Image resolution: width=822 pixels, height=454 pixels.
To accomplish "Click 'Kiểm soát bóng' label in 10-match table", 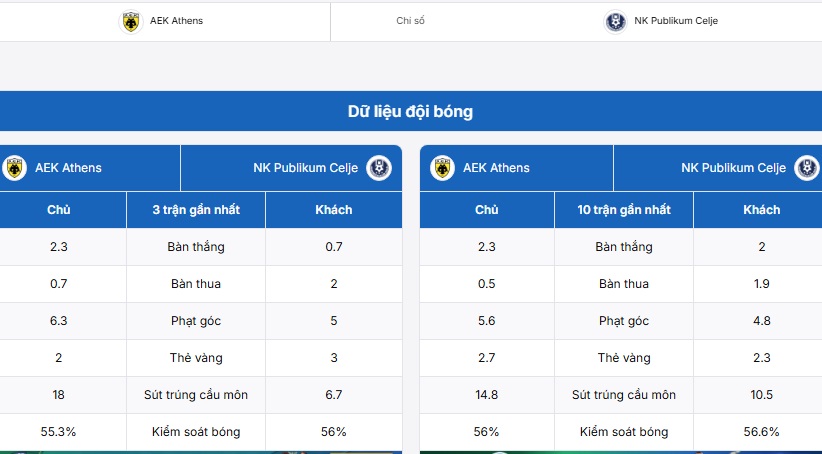I will (x=624, y=431).
